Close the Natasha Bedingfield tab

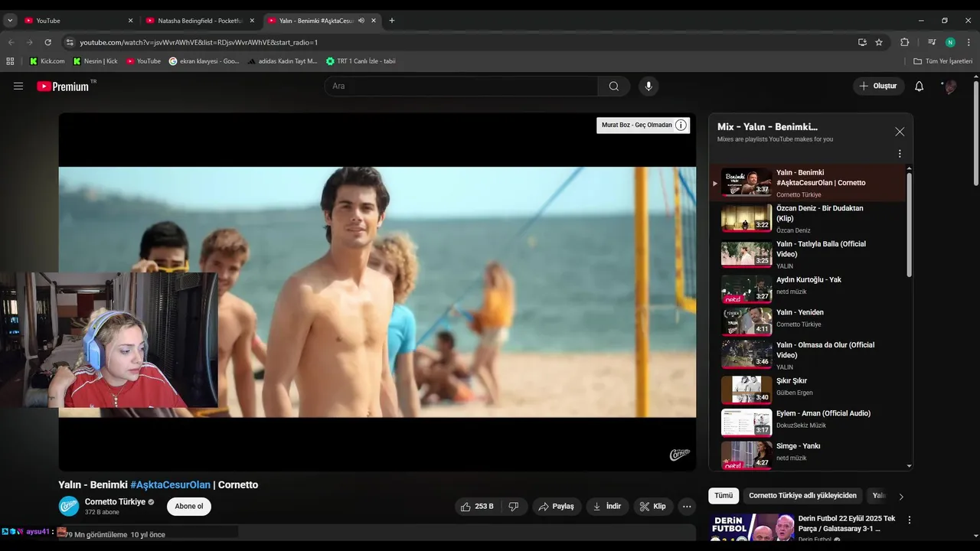(252, 21)
